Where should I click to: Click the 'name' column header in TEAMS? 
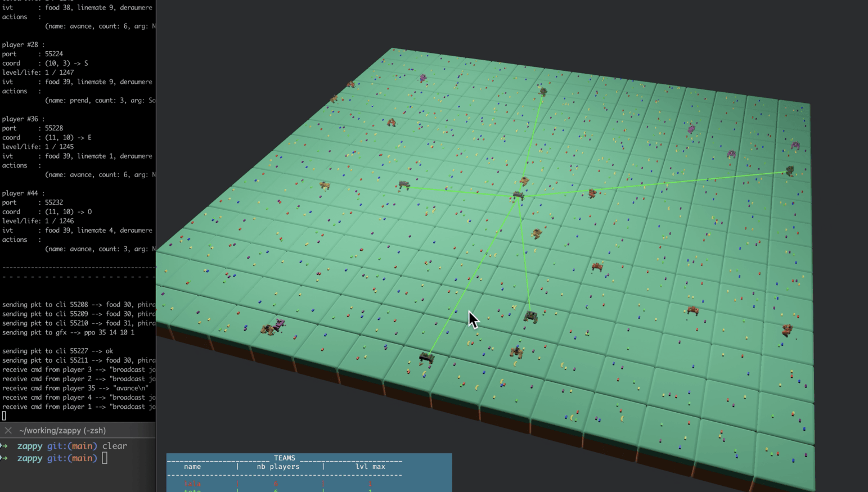(192, 466)
